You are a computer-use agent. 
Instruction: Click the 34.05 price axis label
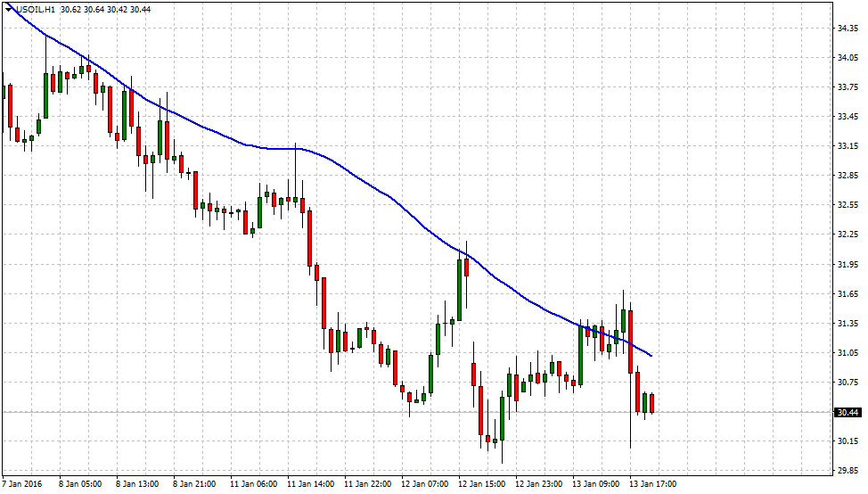(848, 58)
